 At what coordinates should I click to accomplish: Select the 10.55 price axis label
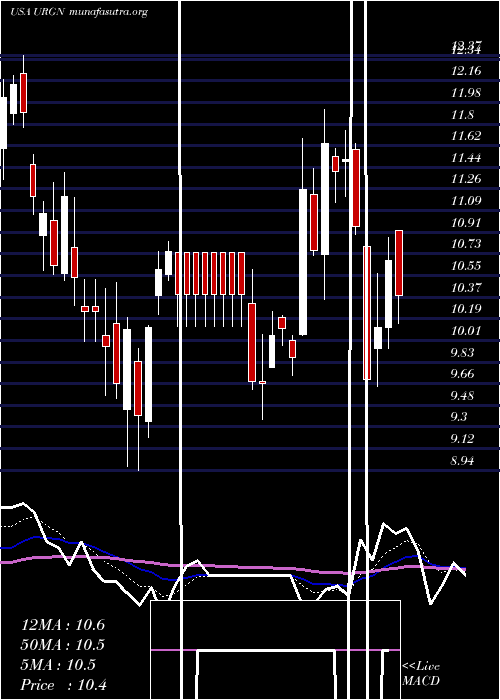(x=466, y=266)
